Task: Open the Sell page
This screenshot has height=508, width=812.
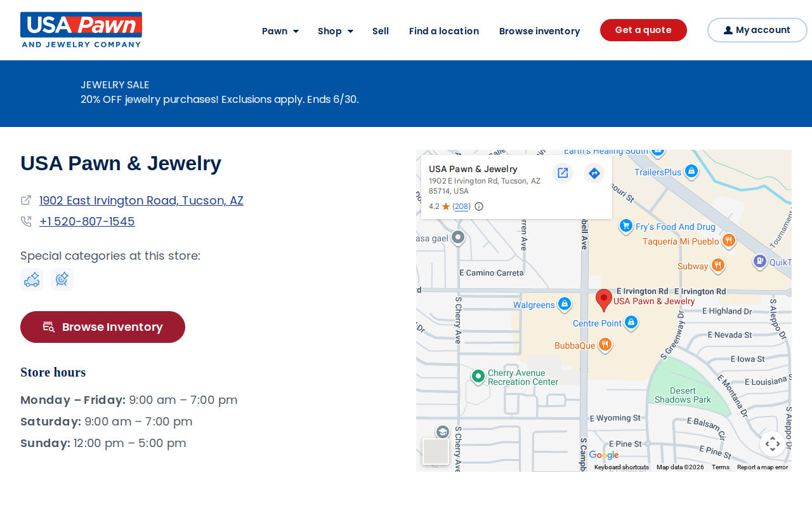Action: pos(381,31)
